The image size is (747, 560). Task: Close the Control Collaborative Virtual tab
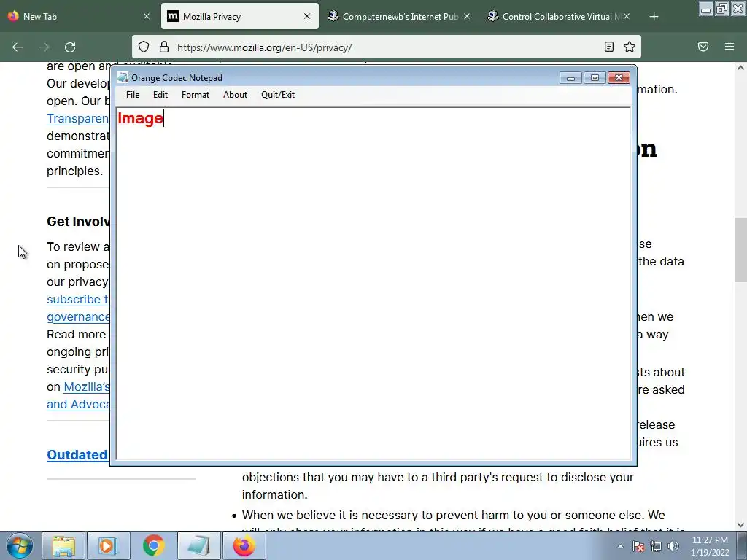pyautogui.click(x=627, y=16)
